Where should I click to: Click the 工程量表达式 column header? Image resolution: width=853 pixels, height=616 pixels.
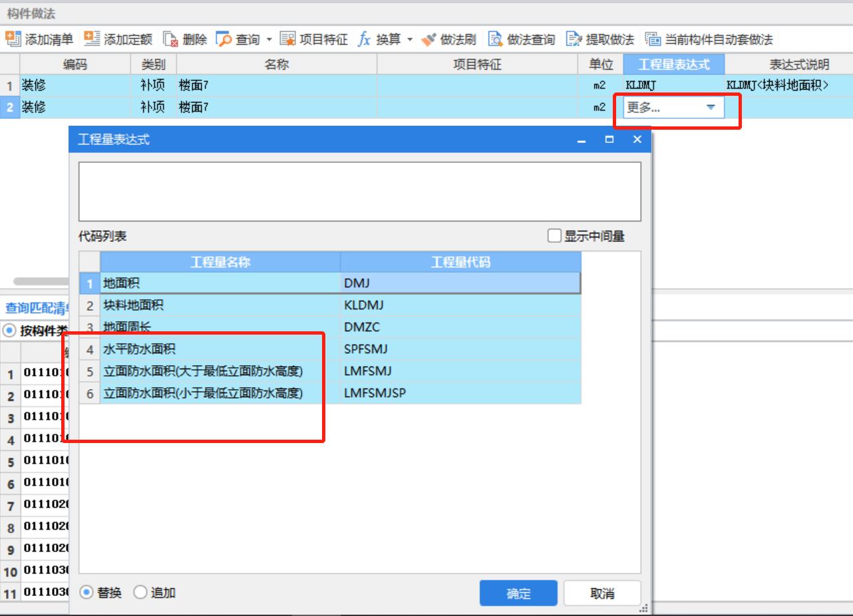coord(673,65)
